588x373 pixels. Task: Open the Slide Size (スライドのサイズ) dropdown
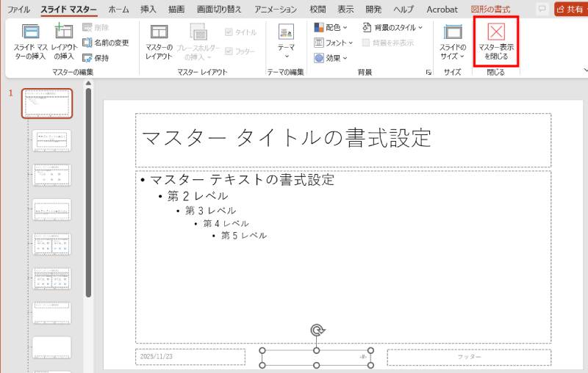click(x=453, y=42)
